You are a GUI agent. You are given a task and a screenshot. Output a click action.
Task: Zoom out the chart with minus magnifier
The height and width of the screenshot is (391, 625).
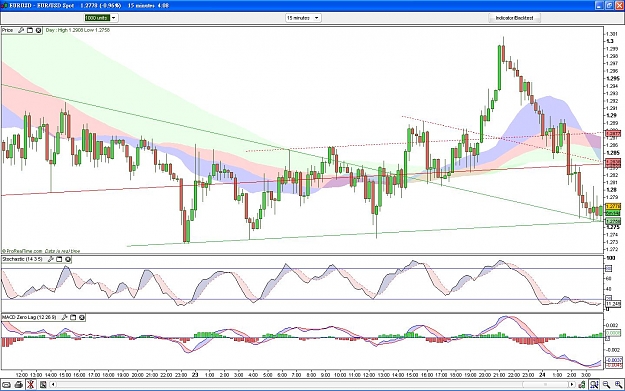click(606, 385)
